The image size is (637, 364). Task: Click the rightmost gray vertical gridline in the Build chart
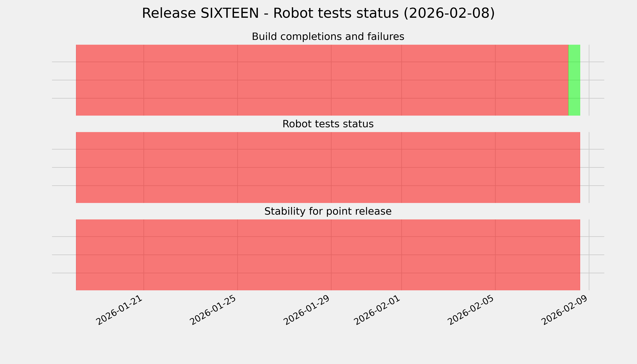coord(589,80)
